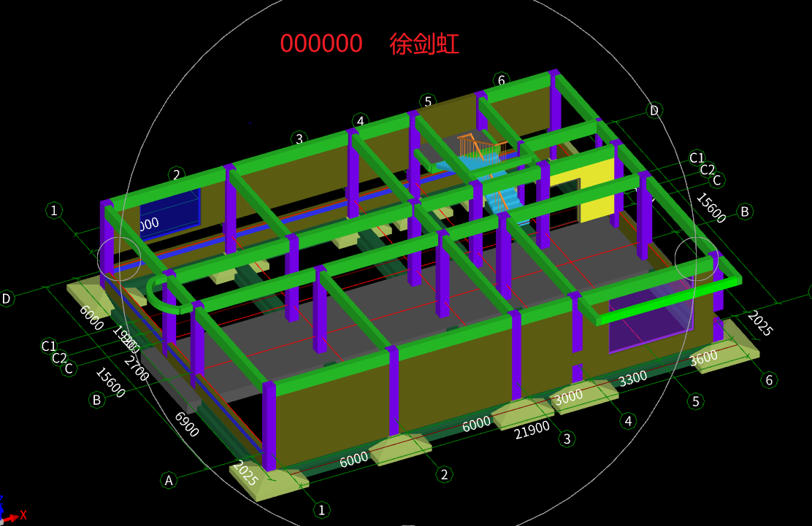The height and width of the screenshot is (526, 812).
Task: Click the red "000000" title text
Action: tap(321, 44)
